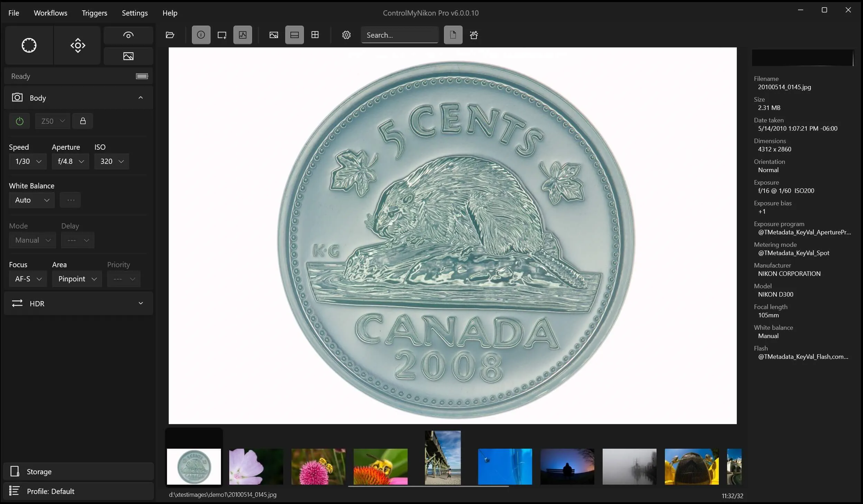Image resolution: width=863 pixels, height=504 pixels.
Task: Select the Storage section button
Action: pyautogui.click(x=78, y=472)
